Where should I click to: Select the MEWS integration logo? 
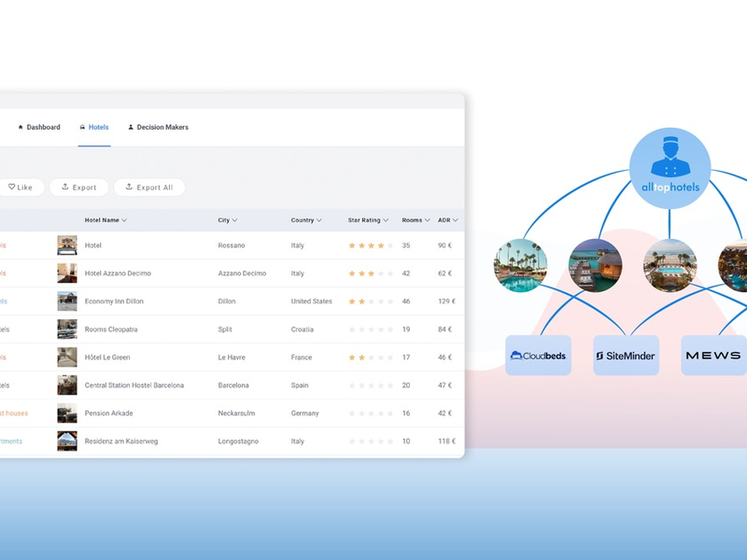pyautogui.click(x=712, y=355)
